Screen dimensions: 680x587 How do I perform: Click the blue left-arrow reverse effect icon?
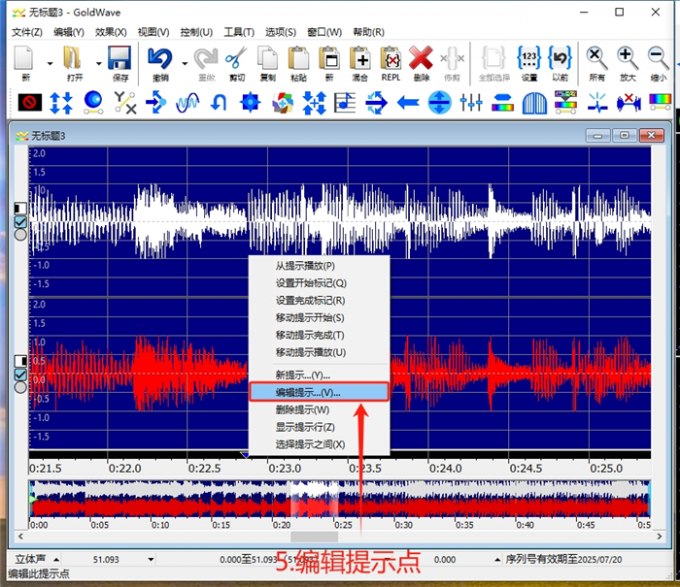click(x=408, y=103)
